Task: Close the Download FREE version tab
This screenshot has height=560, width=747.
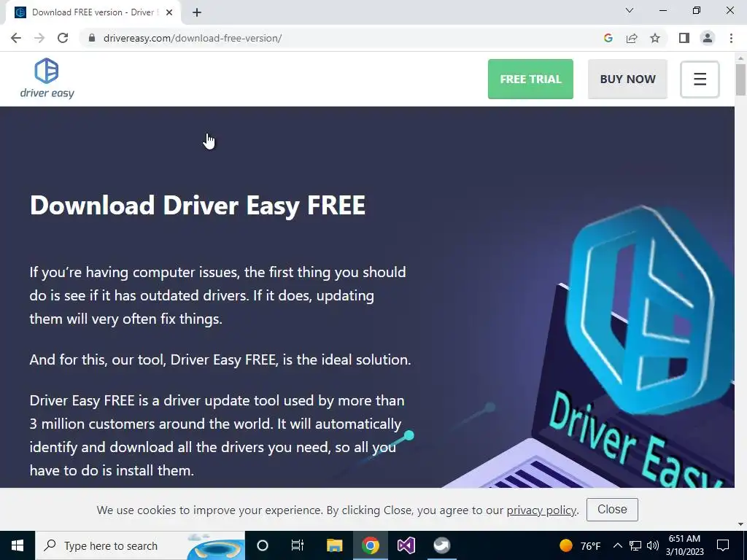Action: pyautogui.click(x=169, y=12)
